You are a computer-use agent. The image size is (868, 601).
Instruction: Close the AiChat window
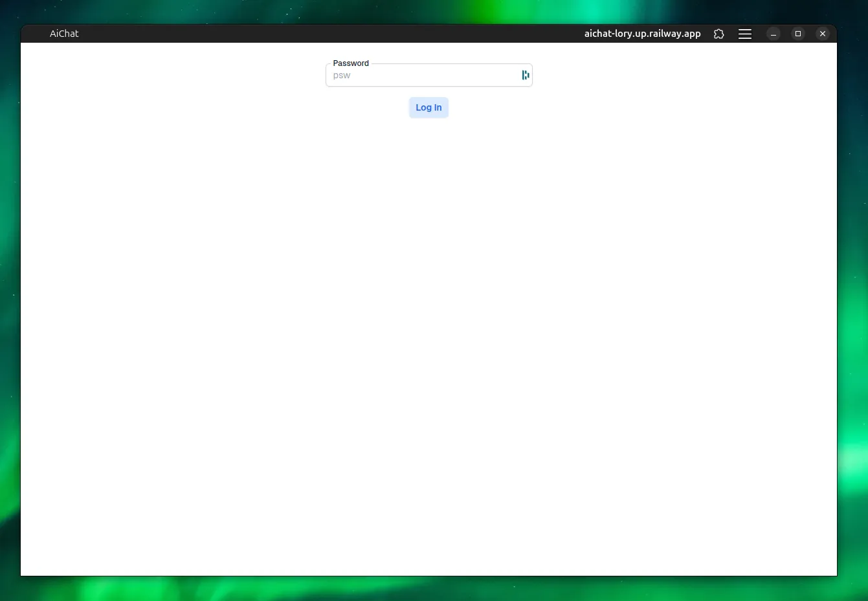(x=823, y=34)
